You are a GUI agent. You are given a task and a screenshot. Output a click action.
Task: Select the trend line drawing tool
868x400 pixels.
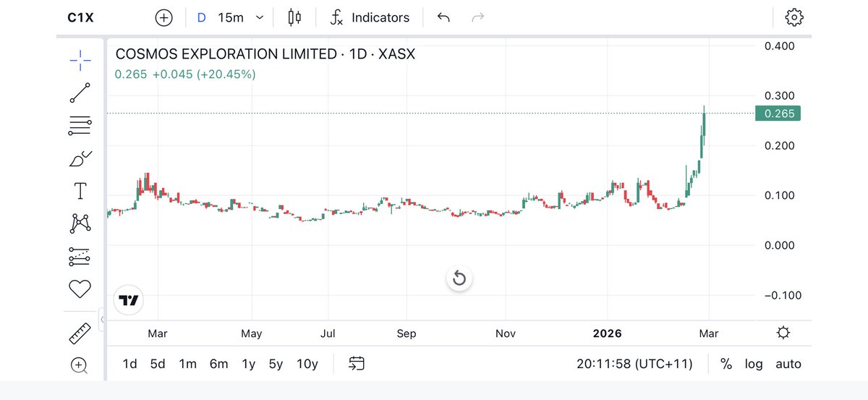[80, 93]
